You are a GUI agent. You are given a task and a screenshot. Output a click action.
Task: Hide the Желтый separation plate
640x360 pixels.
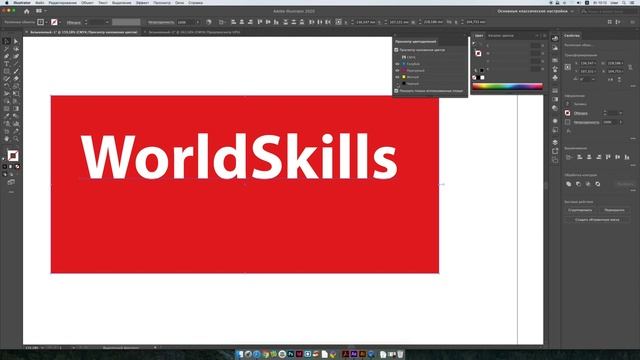click(x=397, y=77)
